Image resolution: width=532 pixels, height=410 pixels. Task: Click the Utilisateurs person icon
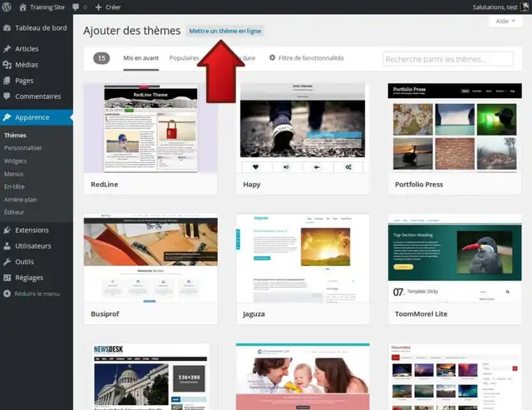[7, 246]
